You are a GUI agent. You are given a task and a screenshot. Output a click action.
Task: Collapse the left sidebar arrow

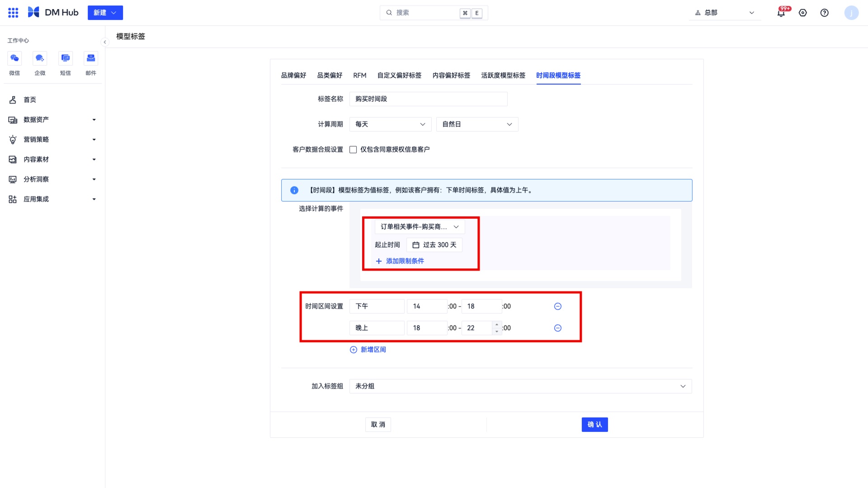pyautogui.click(x=105, y=42)
